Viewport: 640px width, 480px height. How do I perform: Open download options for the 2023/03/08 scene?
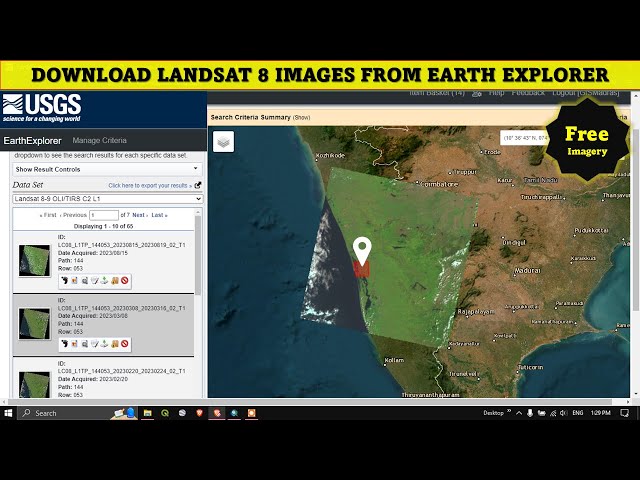(104, 344)
